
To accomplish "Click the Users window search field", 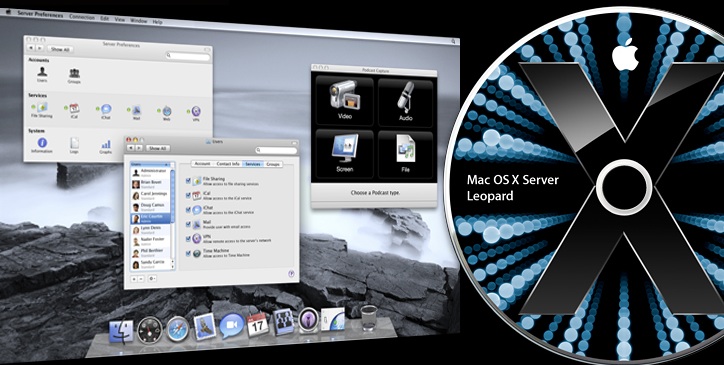I will pyautogui.click(x=276, y=151).
